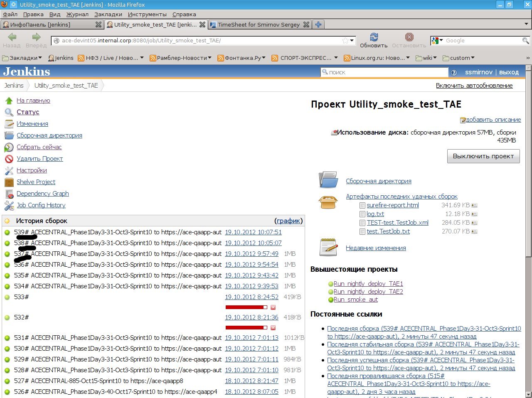The image size is (532, 398).
Task: Click the file-size icon next to surefire-report.html
Action: 474,205
